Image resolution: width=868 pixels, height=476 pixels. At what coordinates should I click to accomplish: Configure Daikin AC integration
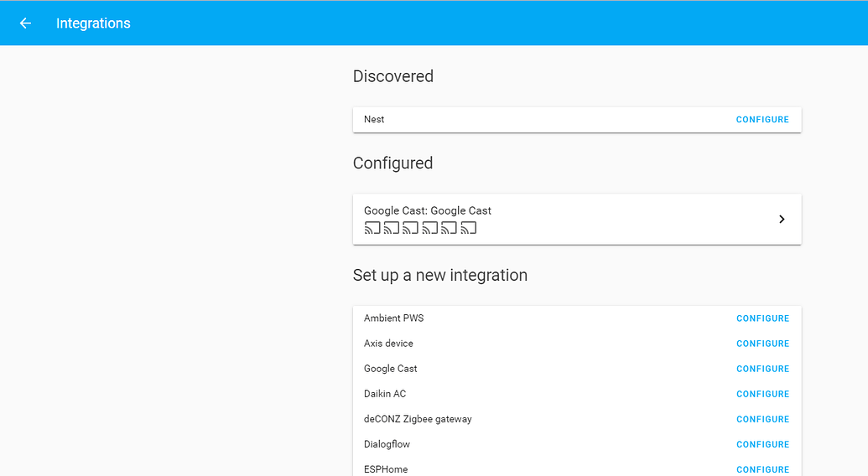point(763,394)
